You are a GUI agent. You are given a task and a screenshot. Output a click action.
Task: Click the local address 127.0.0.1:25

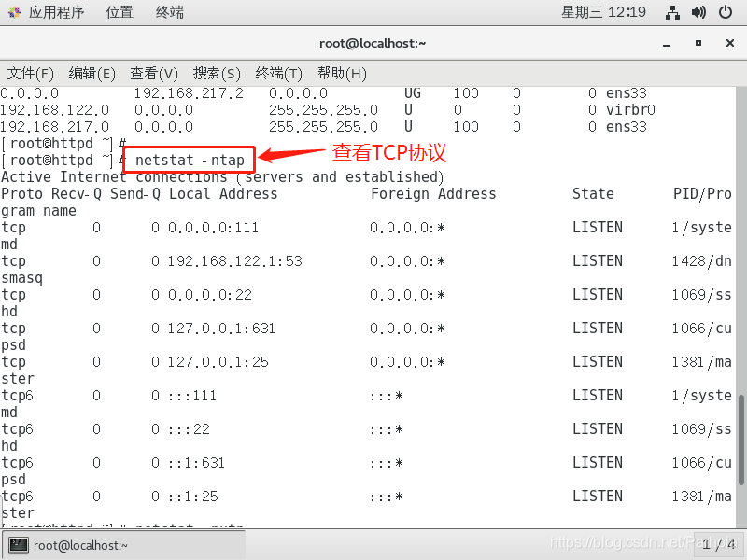pyautogui.click(x=218, y=362)
